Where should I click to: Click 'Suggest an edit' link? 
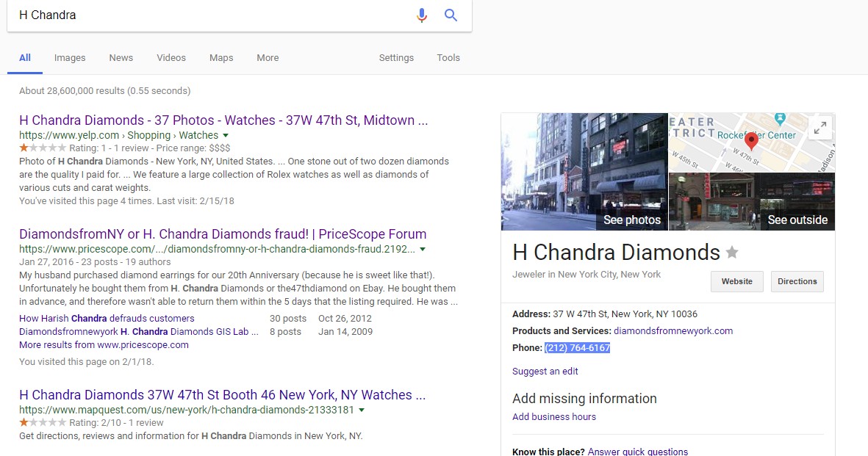(545, 372)
